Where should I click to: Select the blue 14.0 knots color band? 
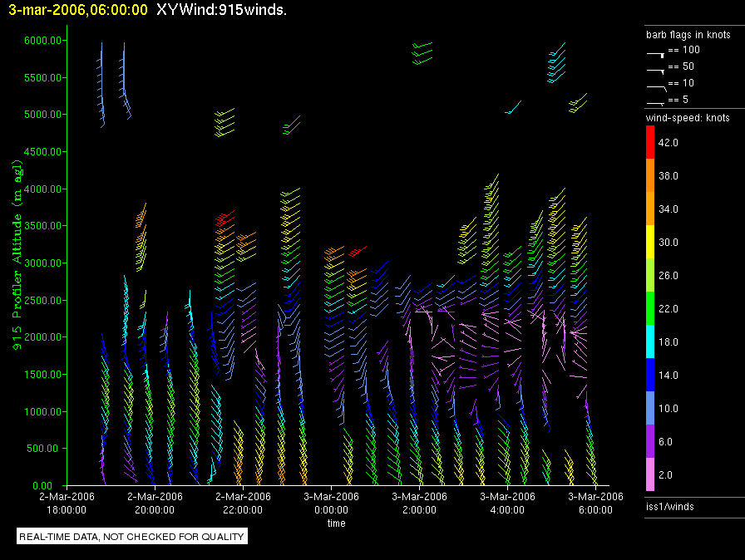[650, 375]
